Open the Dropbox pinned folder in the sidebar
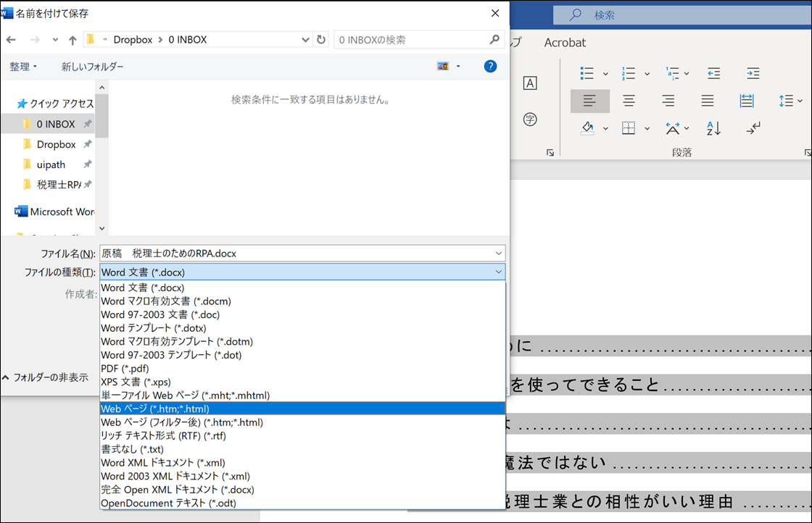The image size is (812, 523). pos(56,144)
